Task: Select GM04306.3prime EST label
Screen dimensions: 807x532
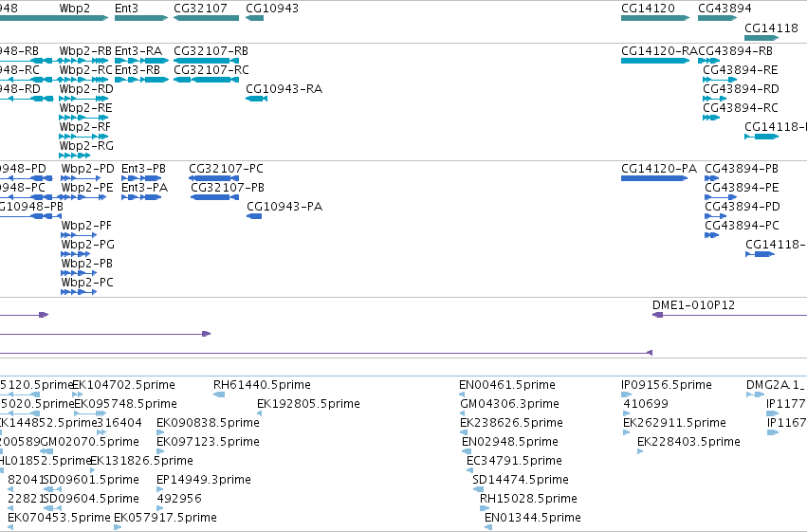Action: point(509,404)
